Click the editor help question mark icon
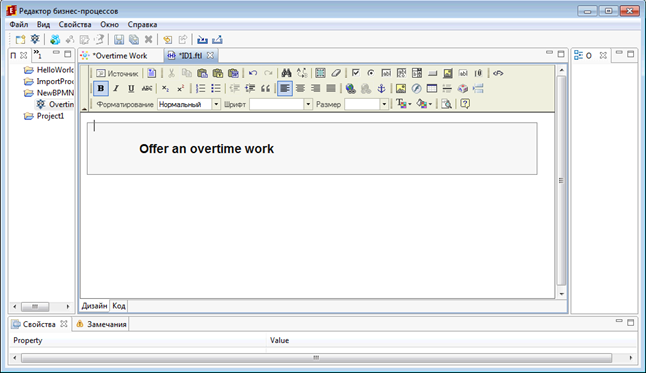The width and height of the screenshot is (646, 373). [x=465, y=104]
